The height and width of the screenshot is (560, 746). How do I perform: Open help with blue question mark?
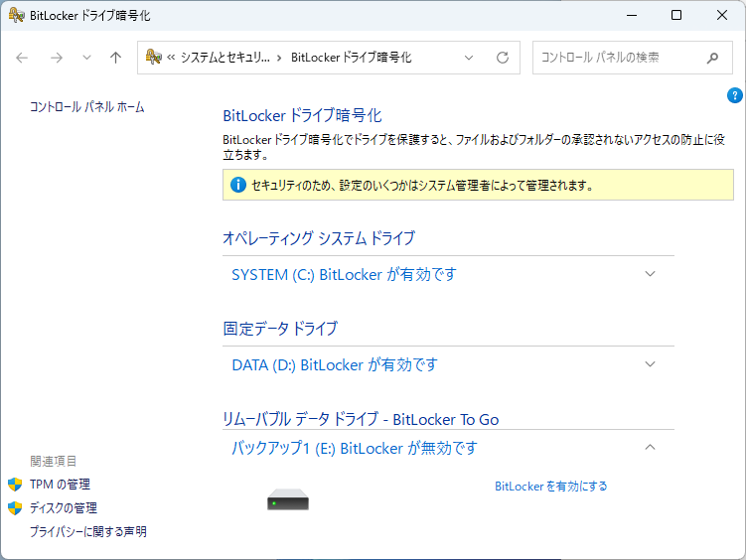point(735,95)
